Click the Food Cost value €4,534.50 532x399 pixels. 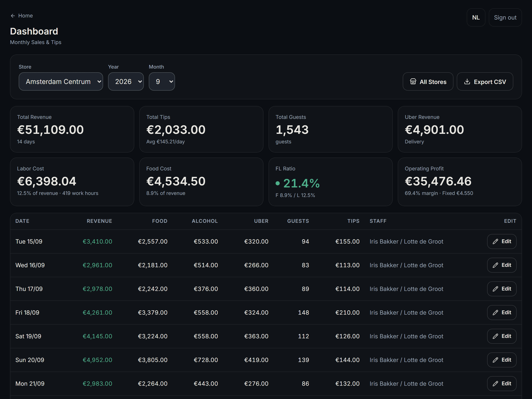[176, 181]
